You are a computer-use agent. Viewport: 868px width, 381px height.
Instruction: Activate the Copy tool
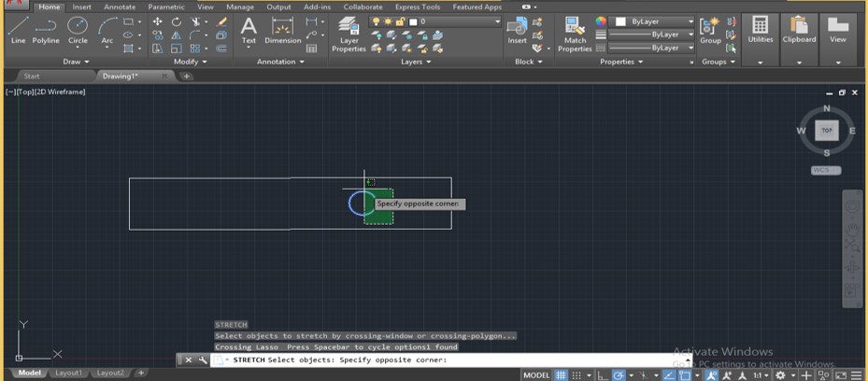coord(158,35)
